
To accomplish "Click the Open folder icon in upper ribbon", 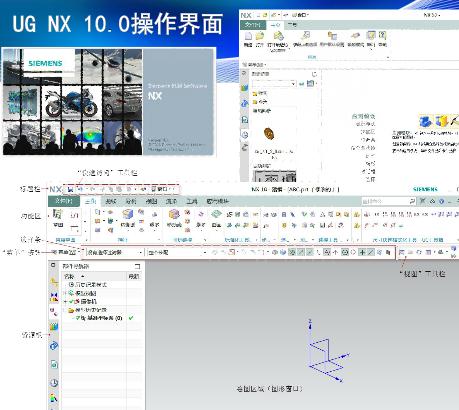I will pos(260,36).
